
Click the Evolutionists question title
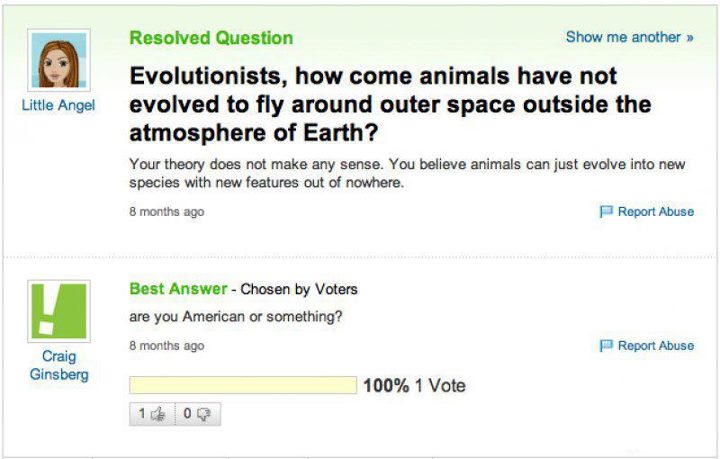[390, 104]
